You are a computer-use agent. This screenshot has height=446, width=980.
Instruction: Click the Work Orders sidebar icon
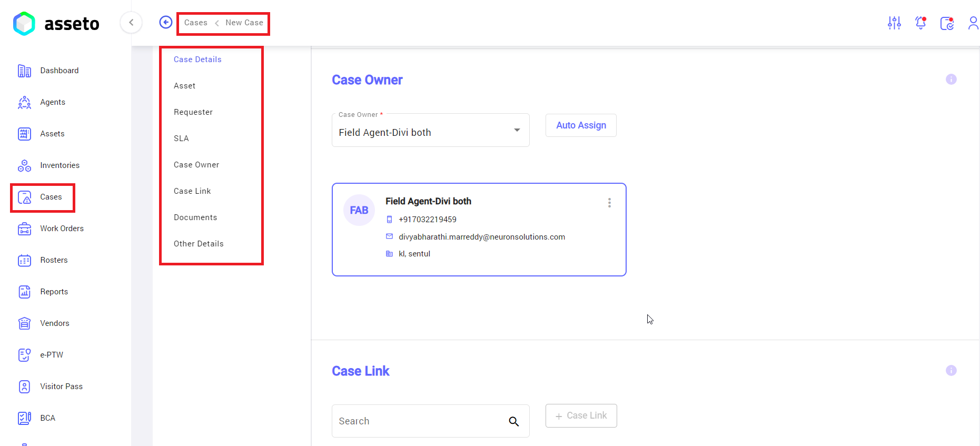[x=24, y=229]
